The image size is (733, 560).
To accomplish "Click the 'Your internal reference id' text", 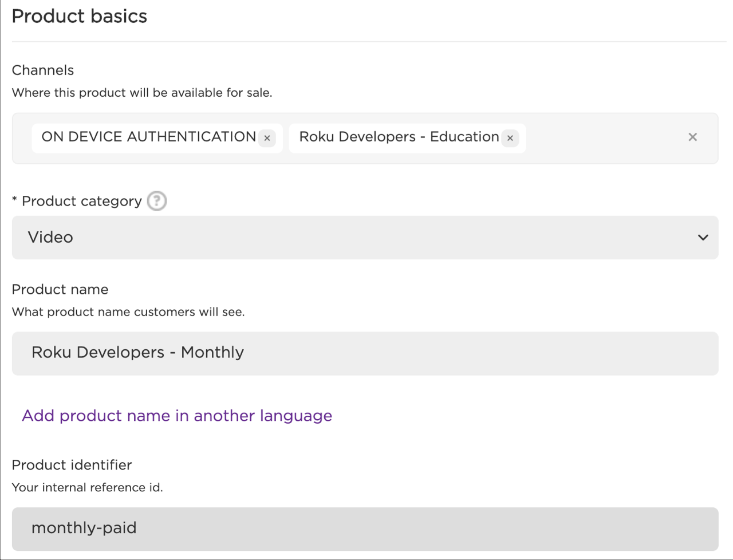I will [87, 488].
